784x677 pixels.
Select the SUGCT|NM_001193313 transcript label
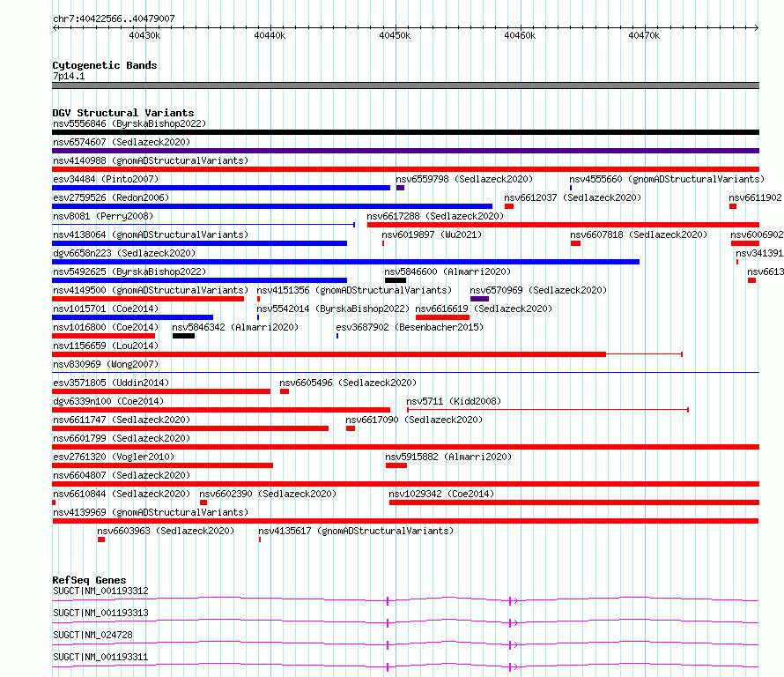(100, 613)
